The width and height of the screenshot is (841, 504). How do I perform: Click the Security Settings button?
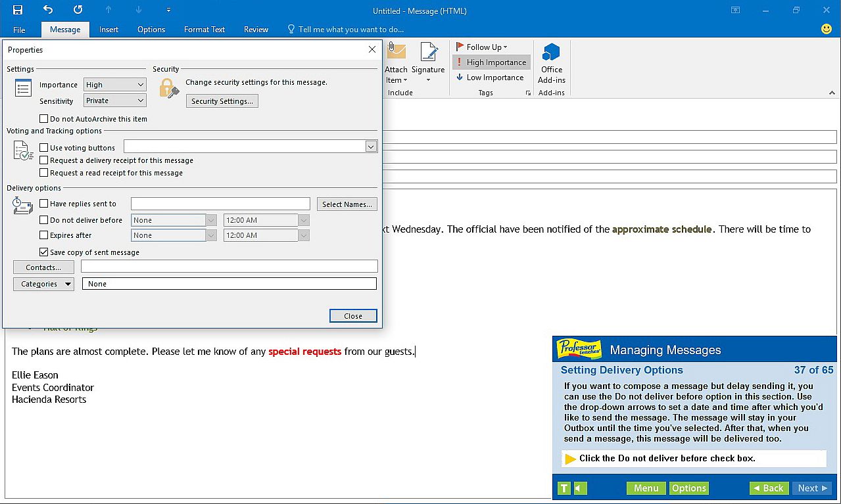[x=222, y=101]
